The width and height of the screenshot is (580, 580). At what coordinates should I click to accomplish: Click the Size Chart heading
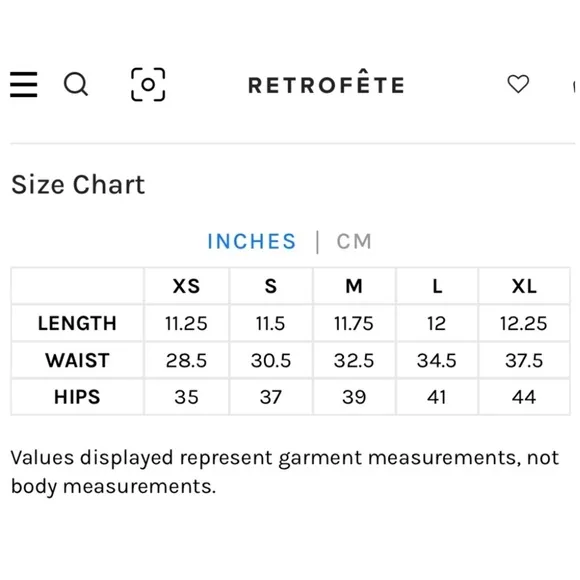[x=78, y=184]
